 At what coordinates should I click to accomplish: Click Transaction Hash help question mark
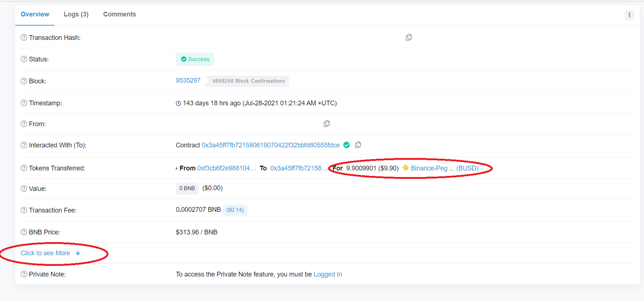click(24, 37)
